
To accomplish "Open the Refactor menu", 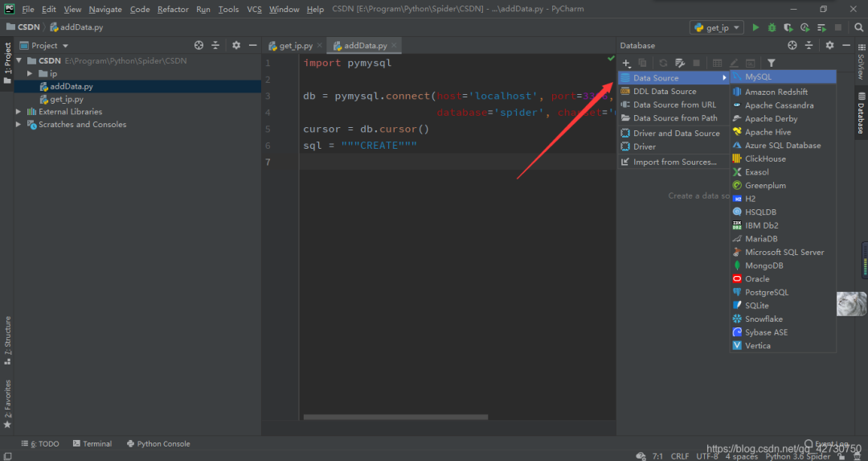I will (x=173, y=10).
